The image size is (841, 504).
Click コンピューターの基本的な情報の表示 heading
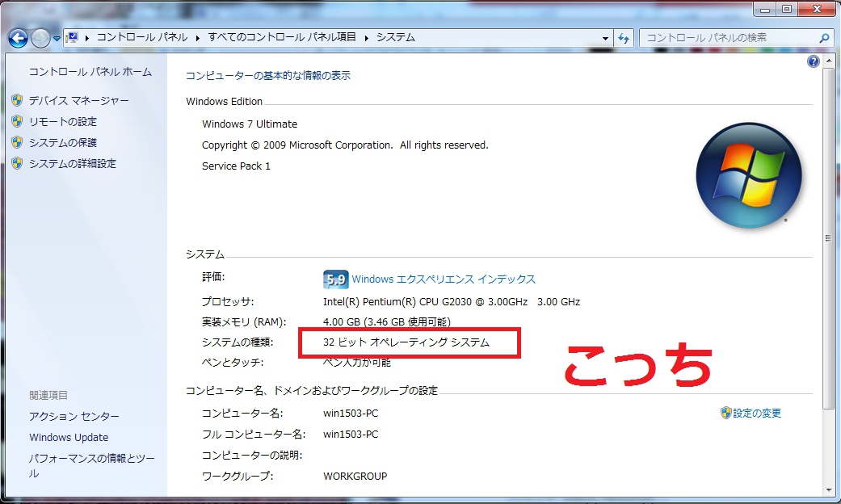(x=267, y=76)
